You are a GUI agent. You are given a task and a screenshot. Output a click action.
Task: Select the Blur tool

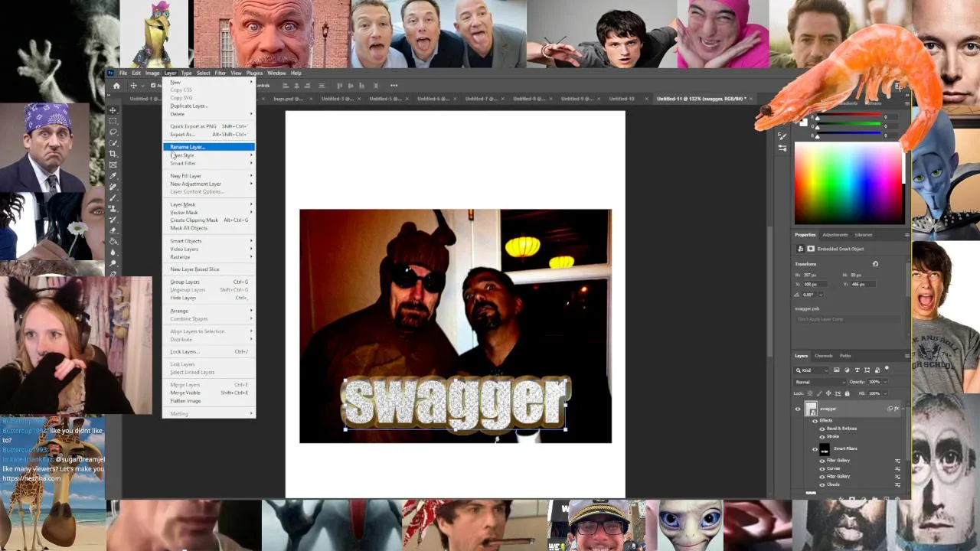pyautogui.click(x=113, y=252)
